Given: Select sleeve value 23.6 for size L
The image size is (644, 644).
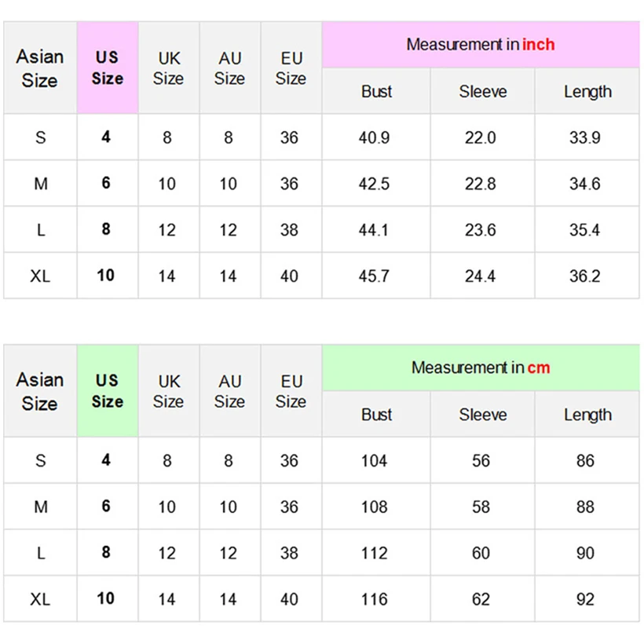Looking at the screenshot, I should (481, 230).
